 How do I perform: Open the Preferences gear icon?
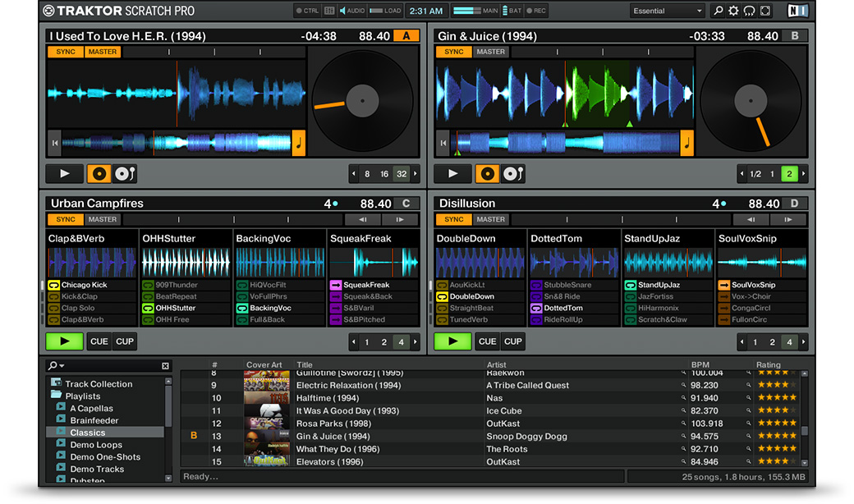pyautogui.click(x=733, y=11)
